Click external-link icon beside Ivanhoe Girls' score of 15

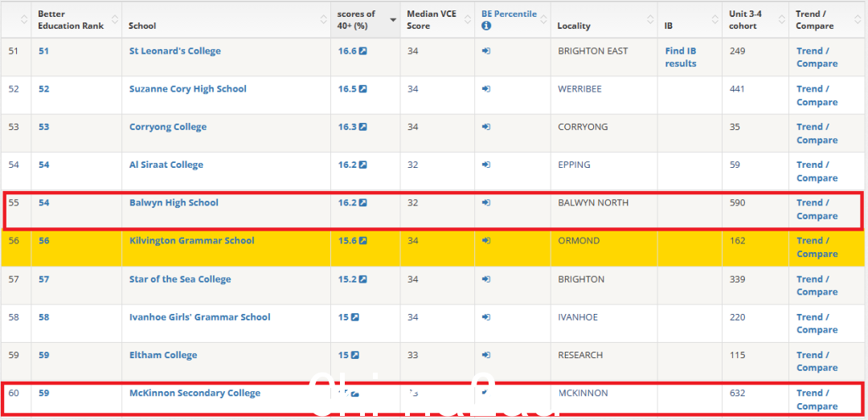coord(355,317)
